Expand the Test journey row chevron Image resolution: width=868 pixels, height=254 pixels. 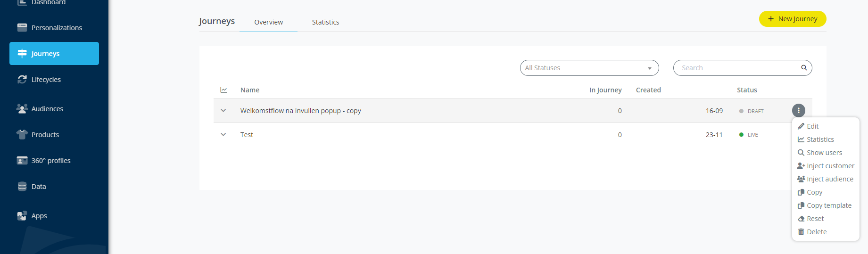tap(223, 134)
